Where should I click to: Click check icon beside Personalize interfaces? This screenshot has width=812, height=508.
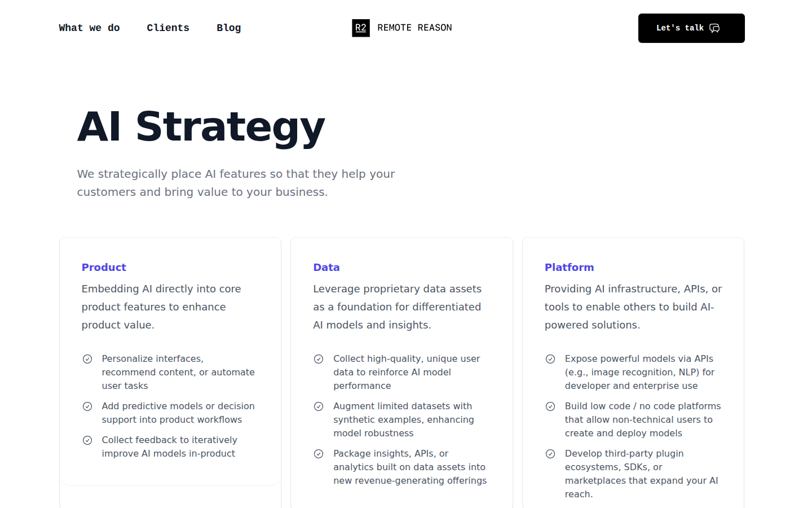(87, 359)
